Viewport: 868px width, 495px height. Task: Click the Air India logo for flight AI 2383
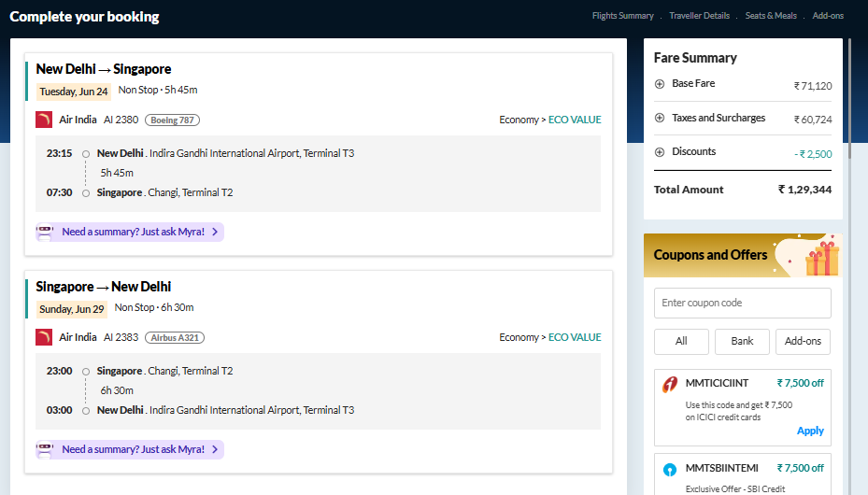tap(44, 337)
